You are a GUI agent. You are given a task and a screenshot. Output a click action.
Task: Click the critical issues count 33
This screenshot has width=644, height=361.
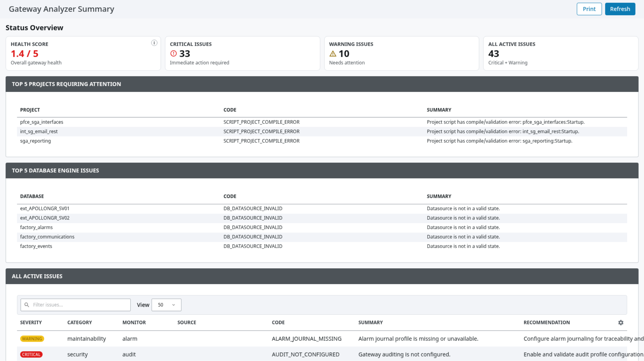tap(185, 54)
